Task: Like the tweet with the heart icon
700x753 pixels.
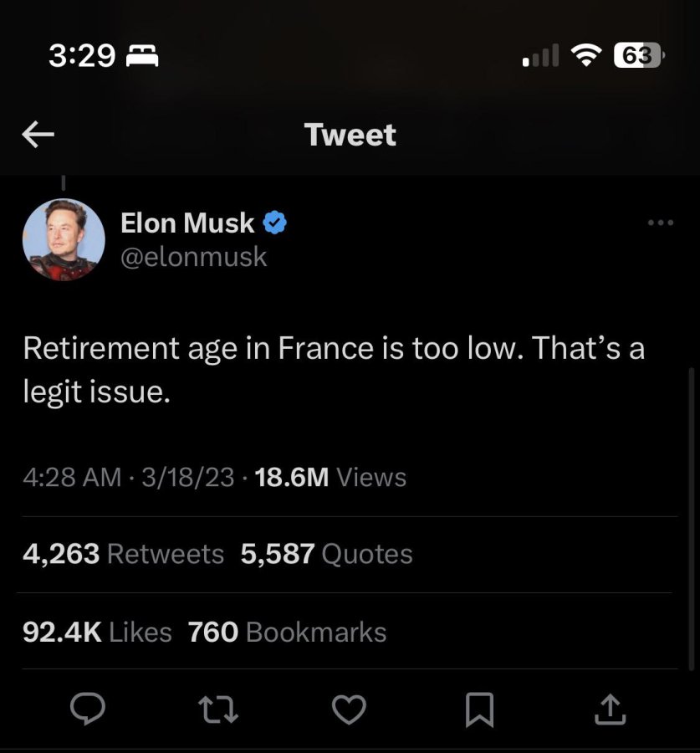Action: pos(350,709)
